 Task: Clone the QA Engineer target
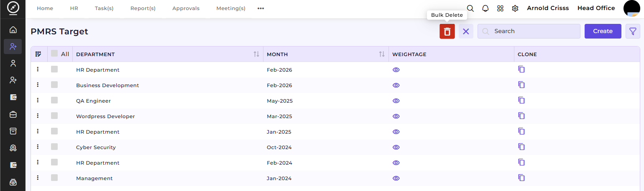(x=521, y=100)
